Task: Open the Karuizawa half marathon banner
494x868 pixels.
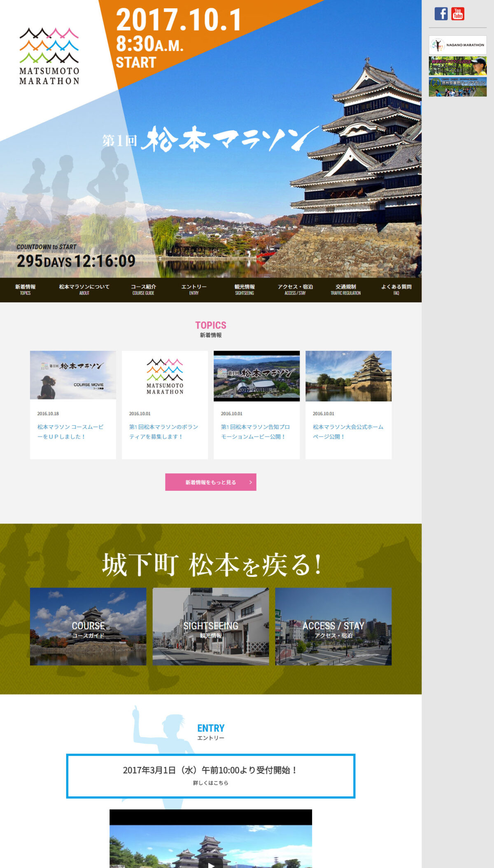Action: pyautogui.click(x=457, y=66)
